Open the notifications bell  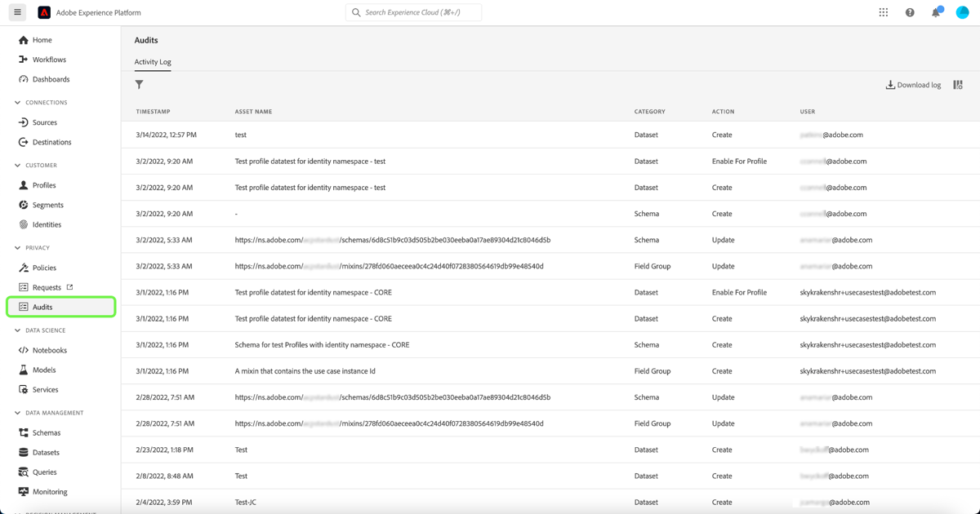(x=936, y=11)
